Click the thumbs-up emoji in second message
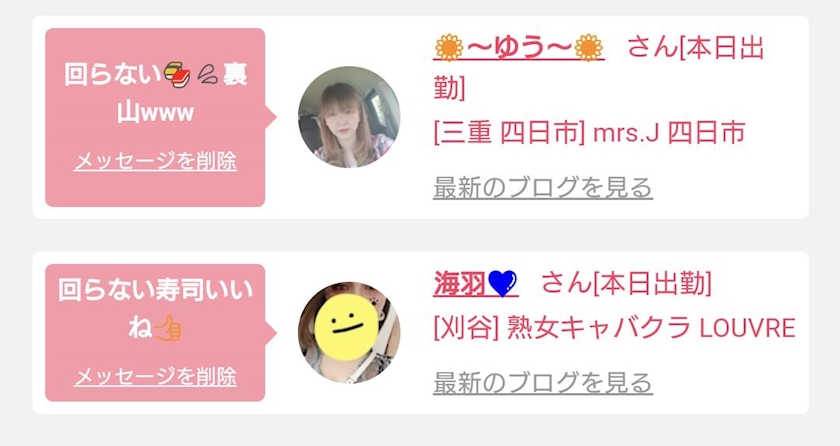 coord(167,328)
